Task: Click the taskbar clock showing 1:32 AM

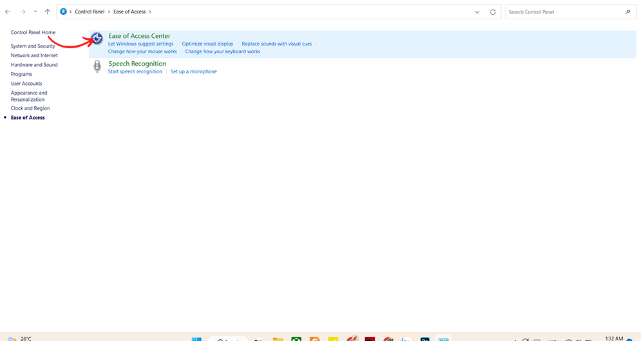Action: (614, 338)
